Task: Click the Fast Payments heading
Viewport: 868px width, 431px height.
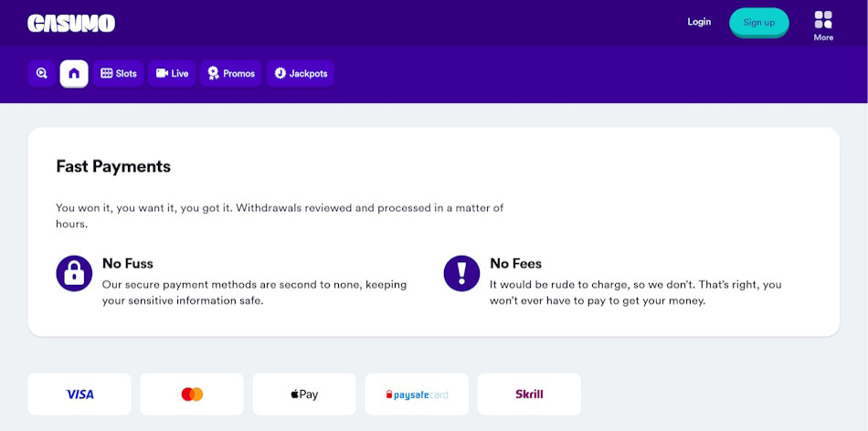Action: click(113, 166)
